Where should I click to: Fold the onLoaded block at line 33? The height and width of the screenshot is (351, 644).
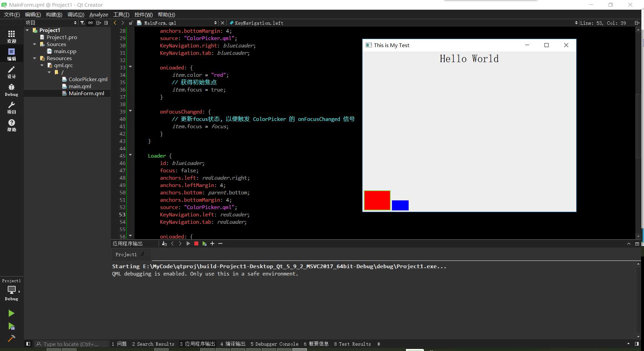pos(131,67)
